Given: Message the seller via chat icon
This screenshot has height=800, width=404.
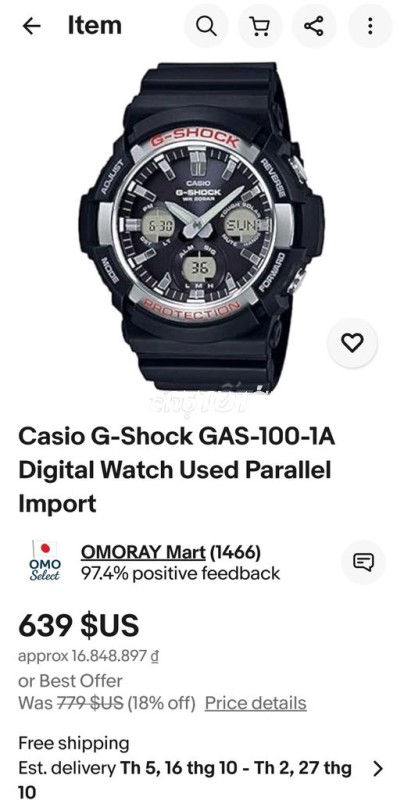Looking at the screenshot, I should click(363, 562).
